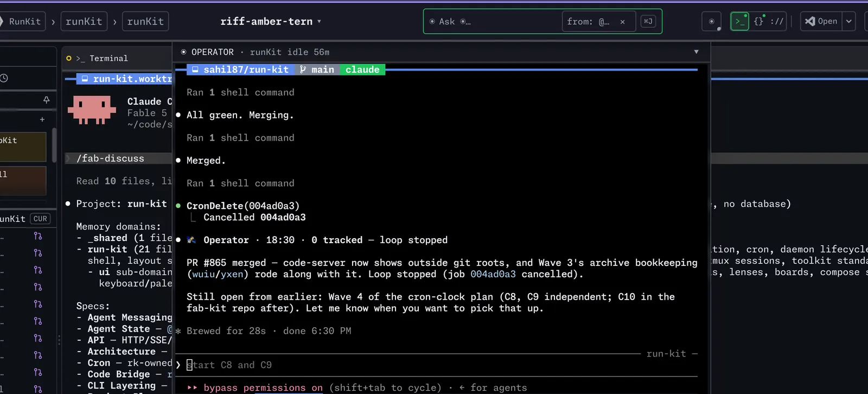868x394 pixels.
Task: Click the last runKit breadcrumb
Action: [145, 21]
